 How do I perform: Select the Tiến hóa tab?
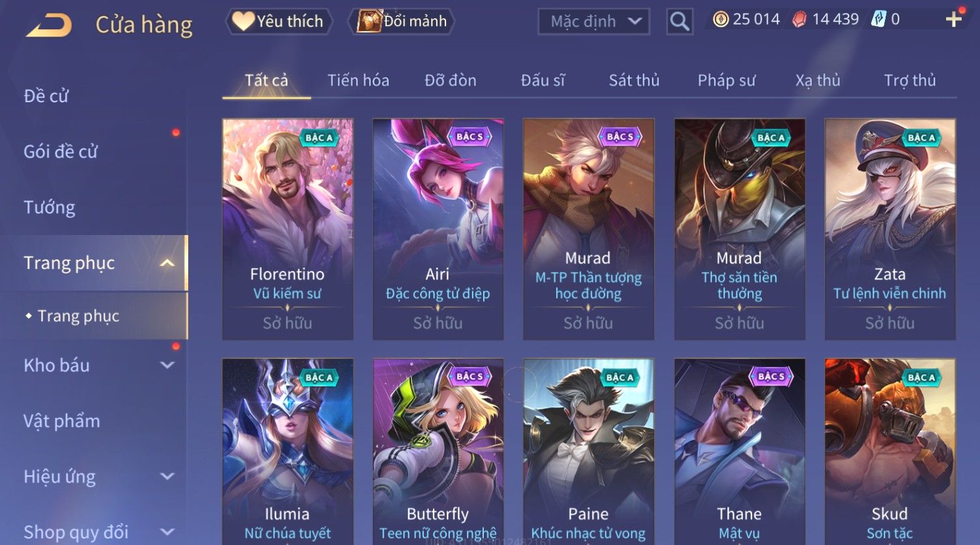[358, 80]
